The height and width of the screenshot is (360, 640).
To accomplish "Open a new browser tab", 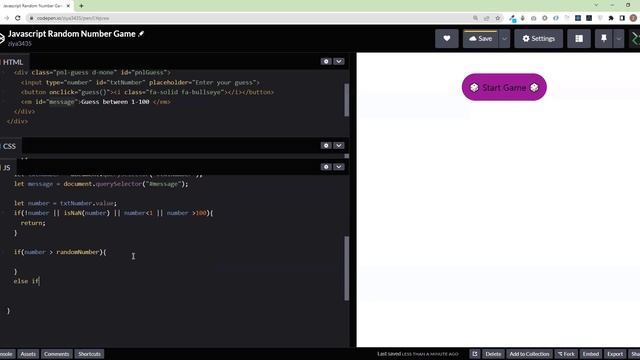I will coord(81,6).
